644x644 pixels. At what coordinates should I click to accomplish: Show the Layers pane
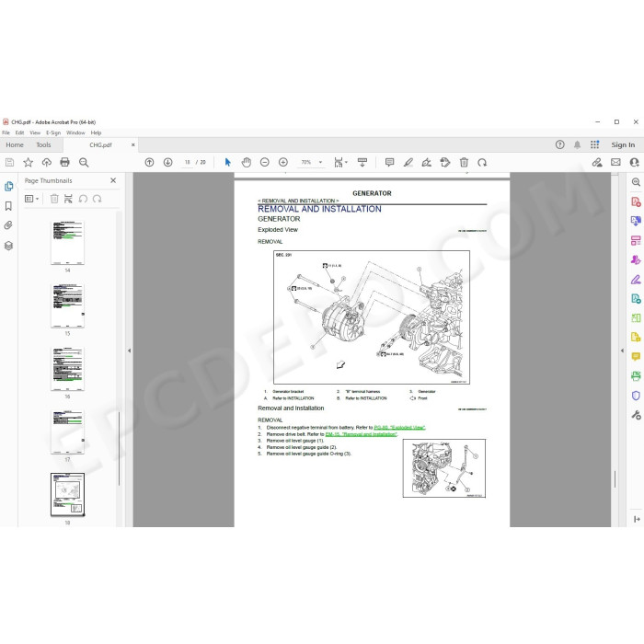[x=8, y=246]
